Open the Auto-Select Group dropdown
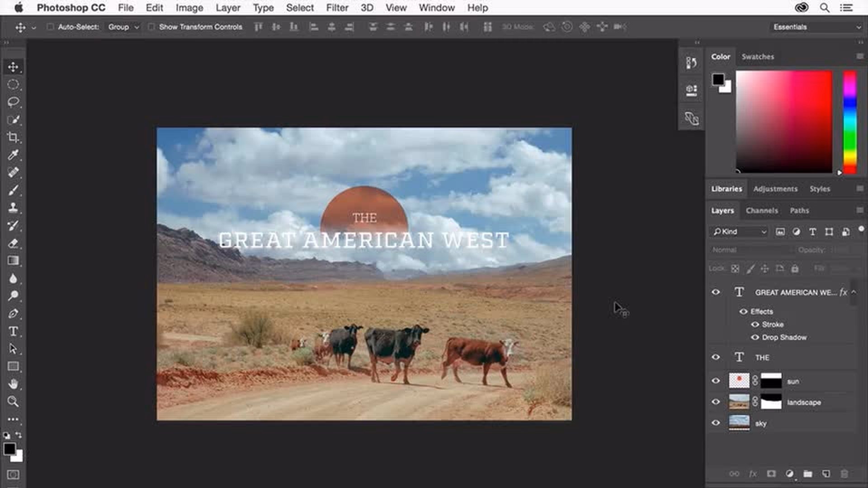The height and width of the screenshot is (488, 868). [123, 27]
